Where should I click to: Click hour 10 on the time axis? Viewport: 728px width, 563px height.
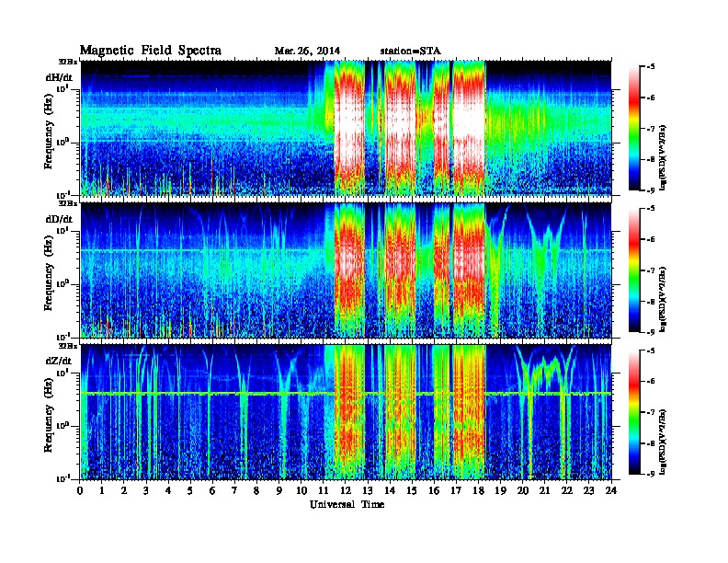click(x=301, y=491)
